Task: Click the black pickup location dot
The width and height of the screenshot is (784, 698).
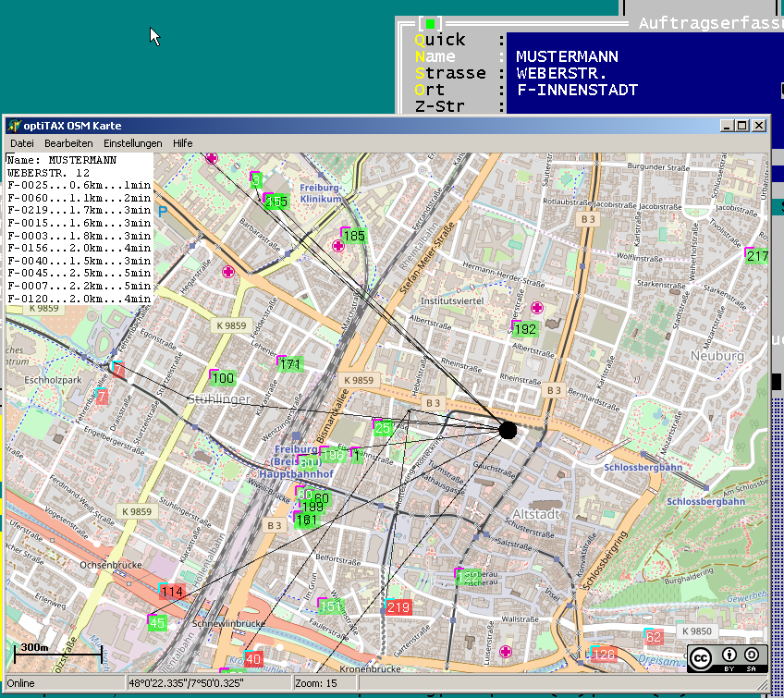Action: [508, 430]
